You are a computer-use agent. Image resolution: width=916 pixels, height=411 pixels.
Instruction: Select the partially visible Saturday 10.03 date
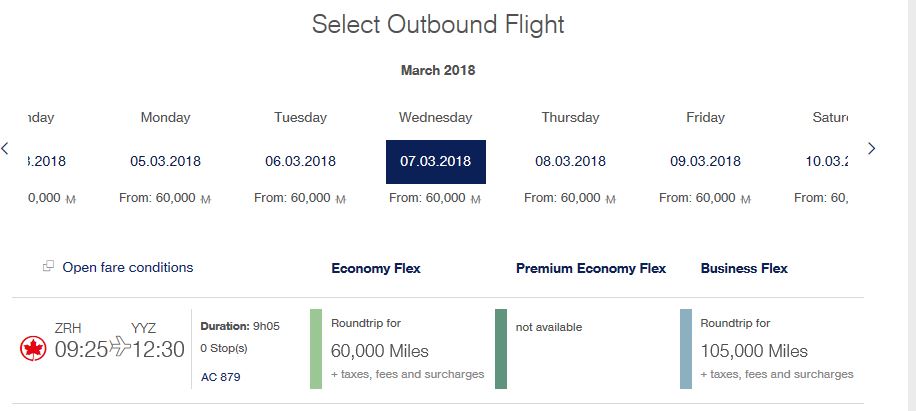[x=826, y=161]
